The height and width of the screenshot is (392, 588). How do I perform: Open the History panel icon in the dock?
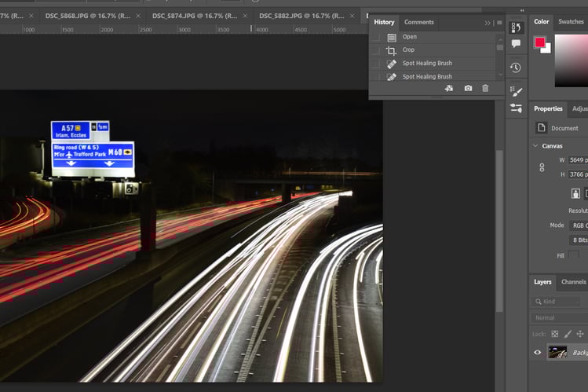coord(516,27)
